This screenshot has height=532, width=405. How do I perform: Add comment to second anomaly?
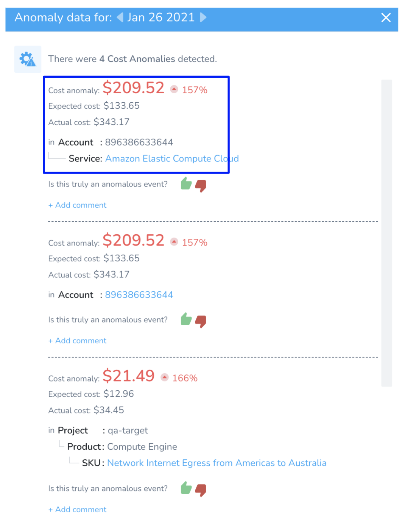click(x=78, y=341)
